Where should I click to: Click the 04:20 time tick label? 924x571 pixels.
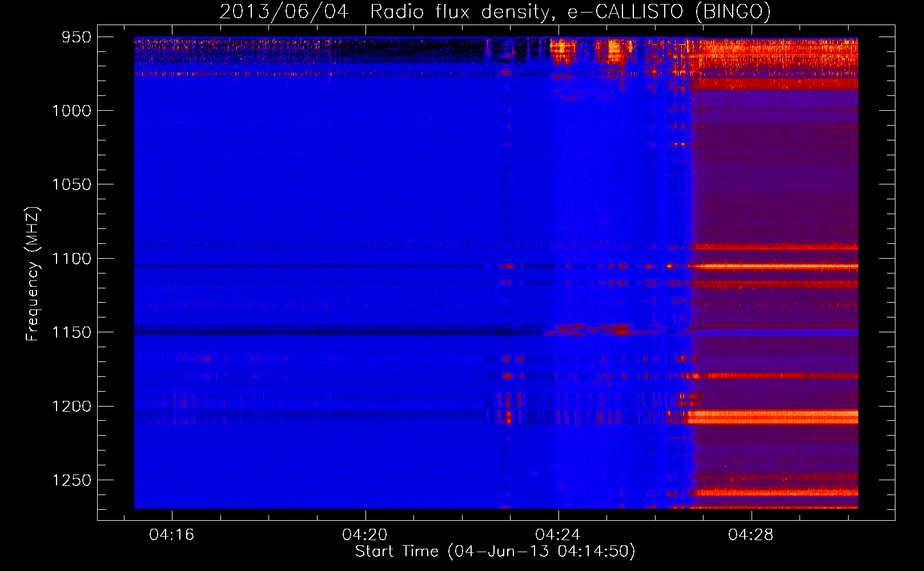(365, 534)
